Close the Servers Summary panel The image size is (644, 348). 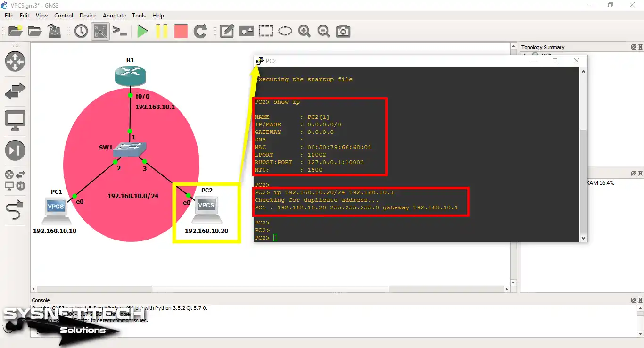click(640, 174)
